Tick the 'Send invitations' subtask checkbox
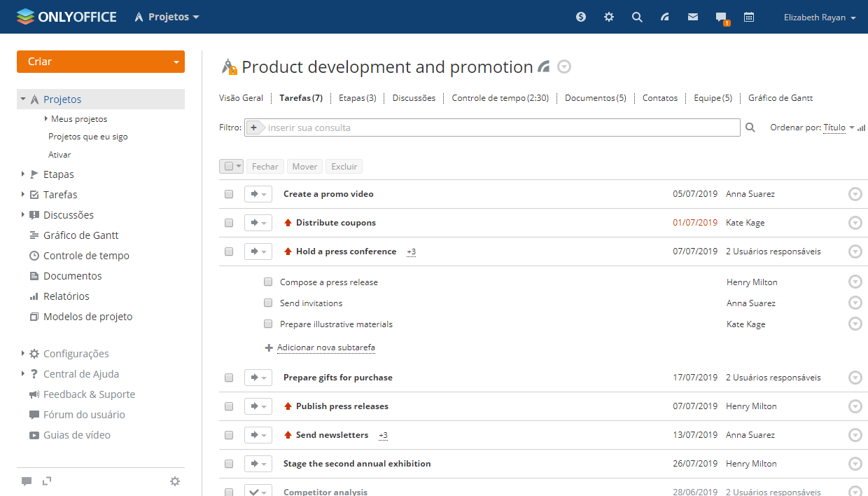 click(x=268, y=303)
